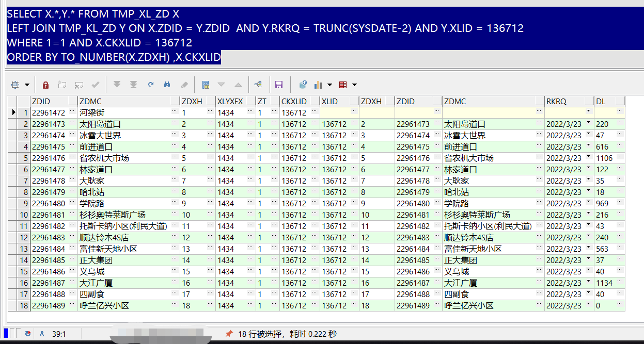
Task: Click the Link query tree icon
Action: click(258, 85)
